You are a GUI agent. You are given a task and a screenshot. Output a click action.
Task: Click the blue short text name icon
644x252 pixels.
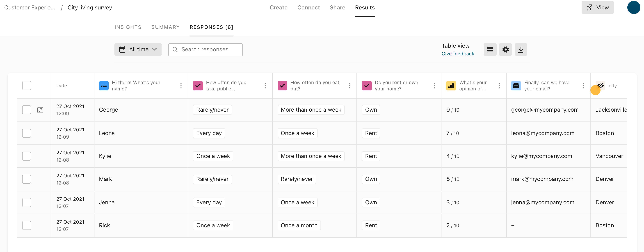tap(104, 86)
